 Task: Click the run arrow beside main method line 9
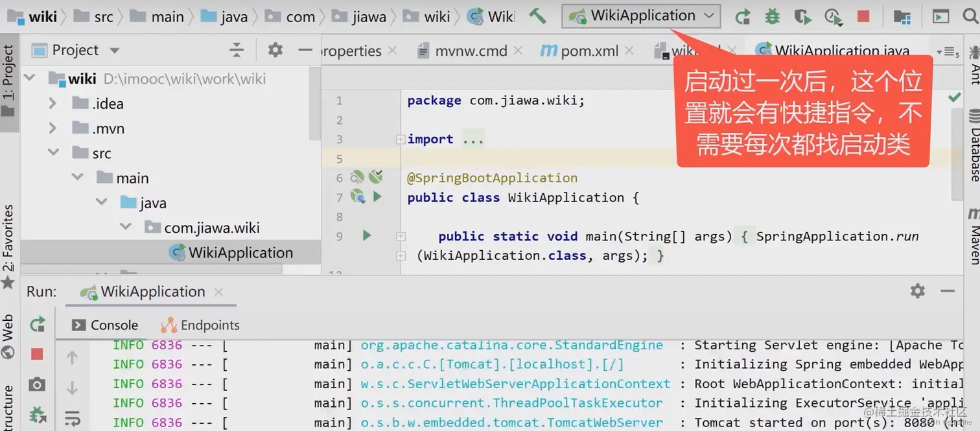coord(367,235)
